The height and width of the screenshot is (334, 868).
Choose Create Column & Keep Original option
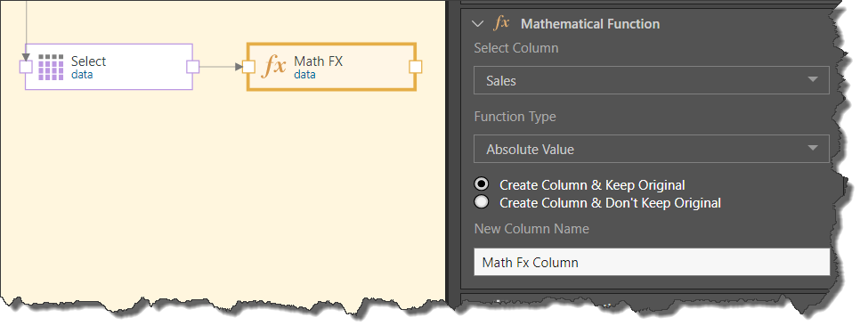482,183
